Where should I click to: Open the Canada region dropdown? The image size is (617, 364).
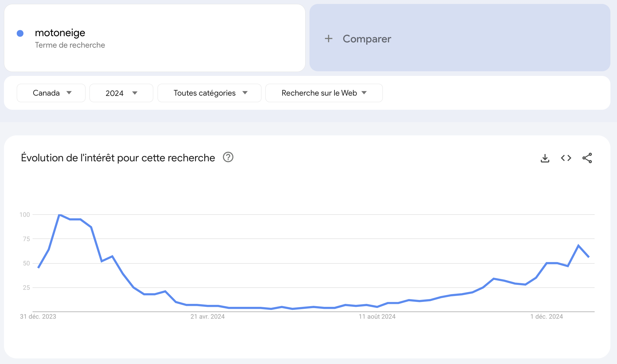pos(51,93)
